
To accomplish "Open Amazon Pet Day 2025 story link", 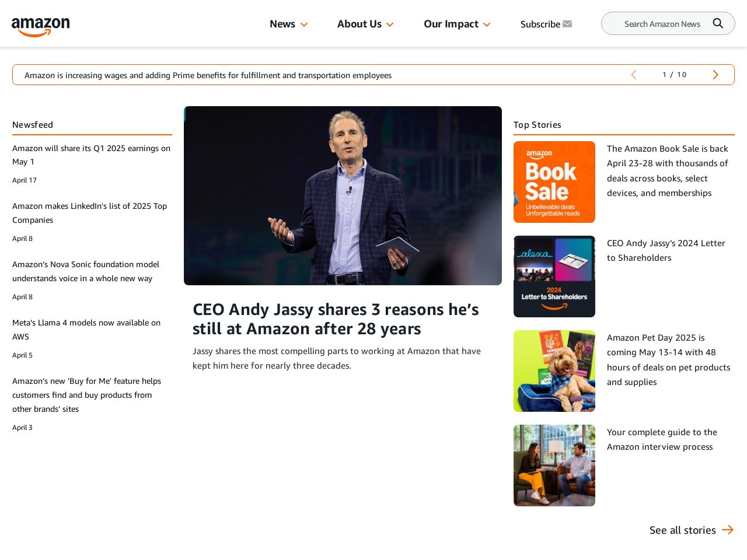I will [669, 360].
